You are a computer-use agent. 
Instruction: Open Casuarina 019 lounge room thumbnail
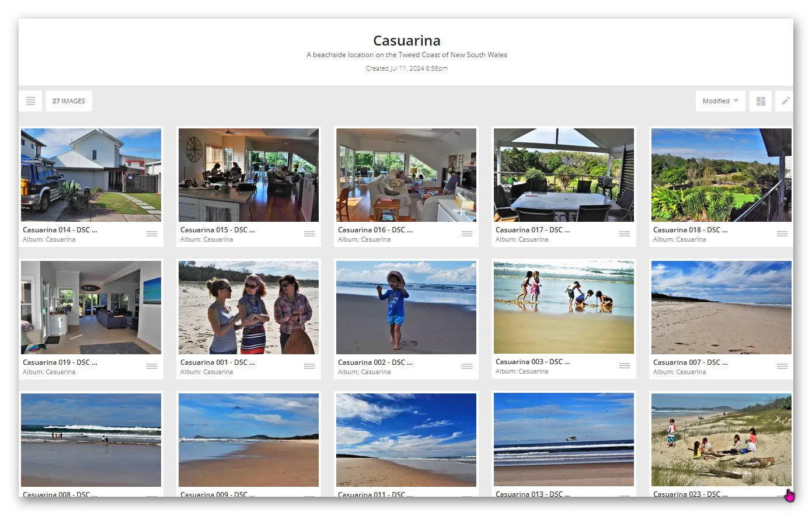(91, 308)
